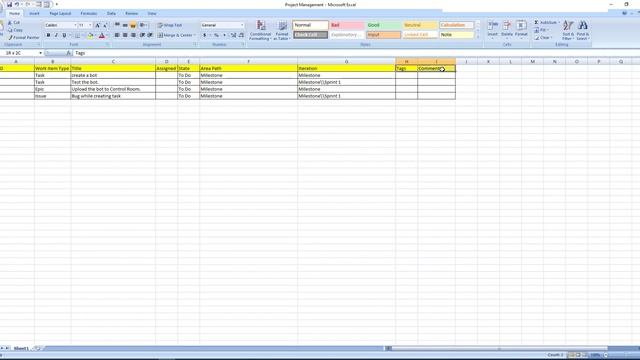Viewport: 640px width, 360px height.
Task: Switch to Insert ribbon tab
Action: (34, 13)
